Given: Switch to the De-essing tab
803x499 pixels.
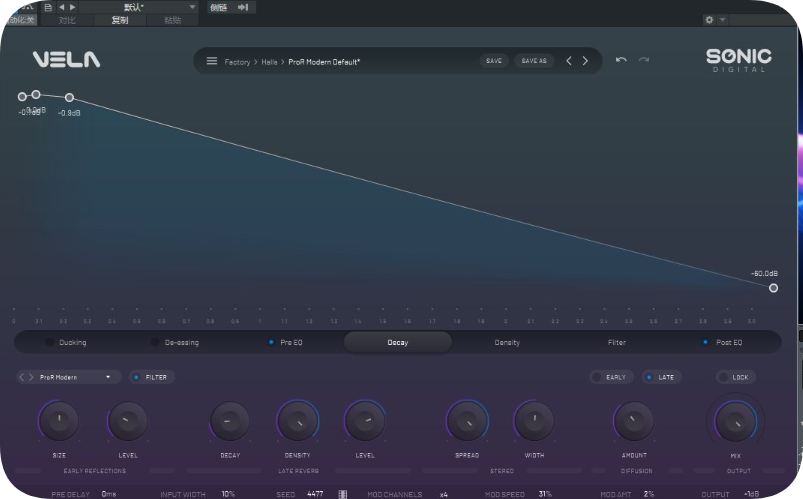Looking at the screenshot, I should (x=181, y=342).
